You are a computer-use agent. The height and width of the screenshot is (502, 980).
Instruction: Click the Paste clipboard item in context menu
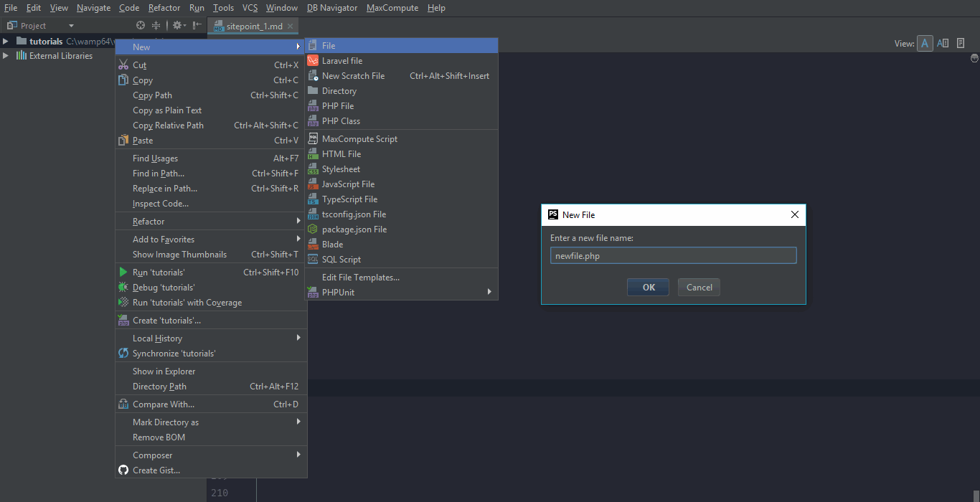pyautogui.click(x=211, y=141)
